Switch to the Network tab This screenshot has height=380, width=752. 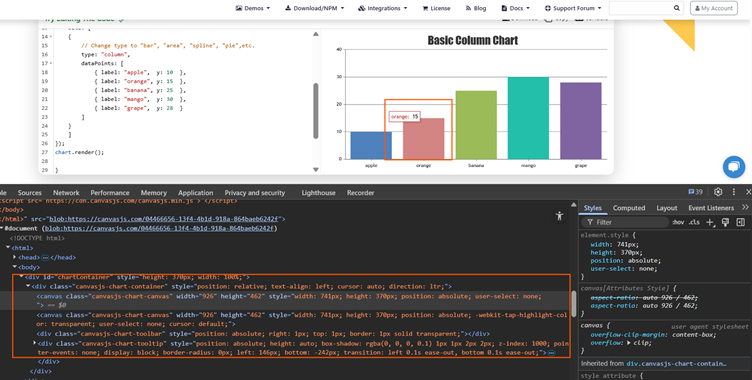click(66, 192)
